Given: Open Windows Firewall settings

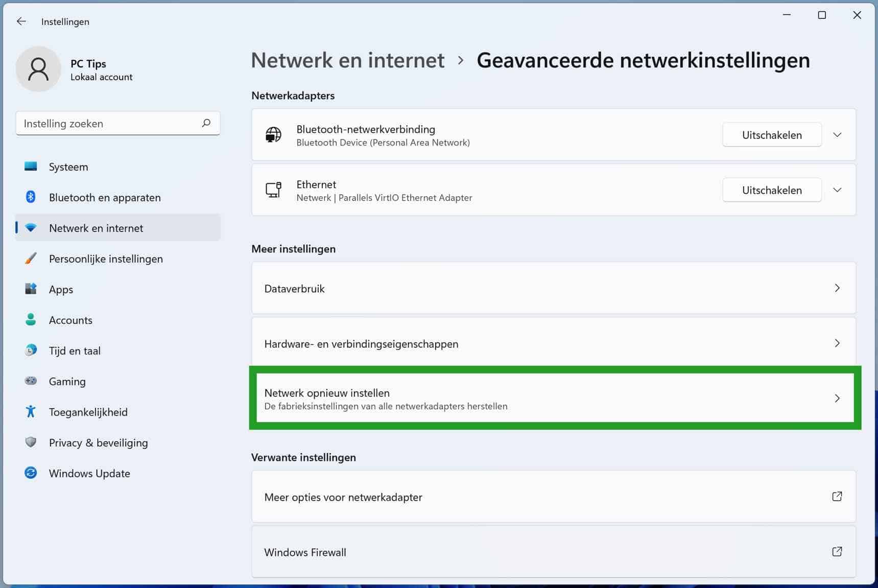Looking at the screenshot, I should pos(553,552).
